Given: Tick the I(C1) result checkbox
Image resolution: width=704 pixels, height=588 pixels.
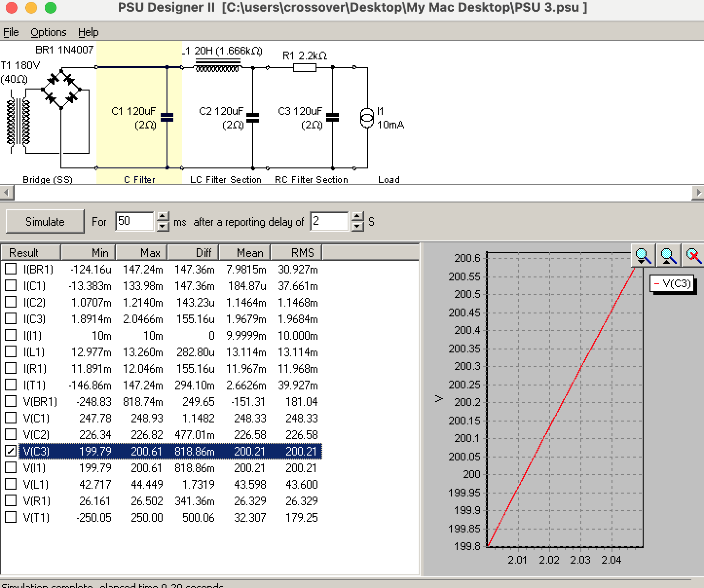Looking at the screenshot, I should [x=11, y=285].
